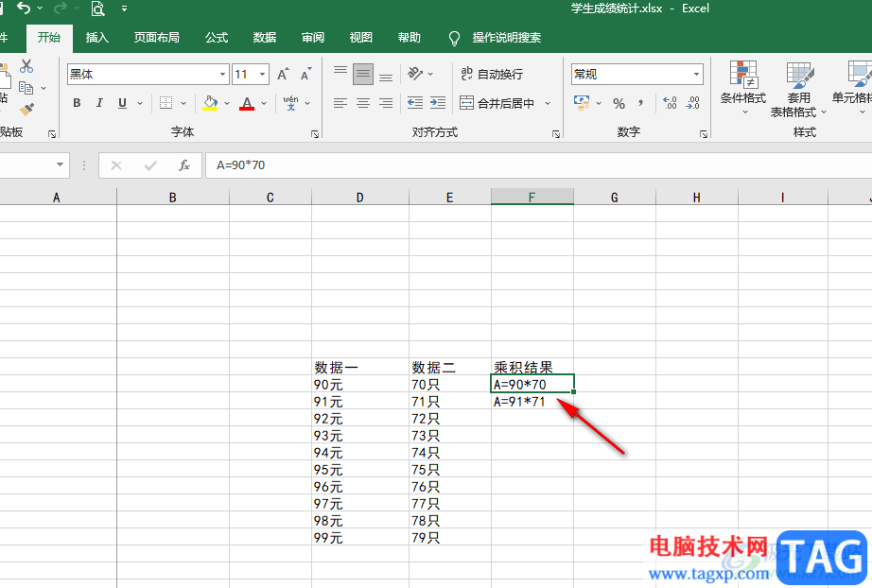Switch to the 审阅 ribbon tab
Screen dimensions: 872x588
tap(312, 37)
